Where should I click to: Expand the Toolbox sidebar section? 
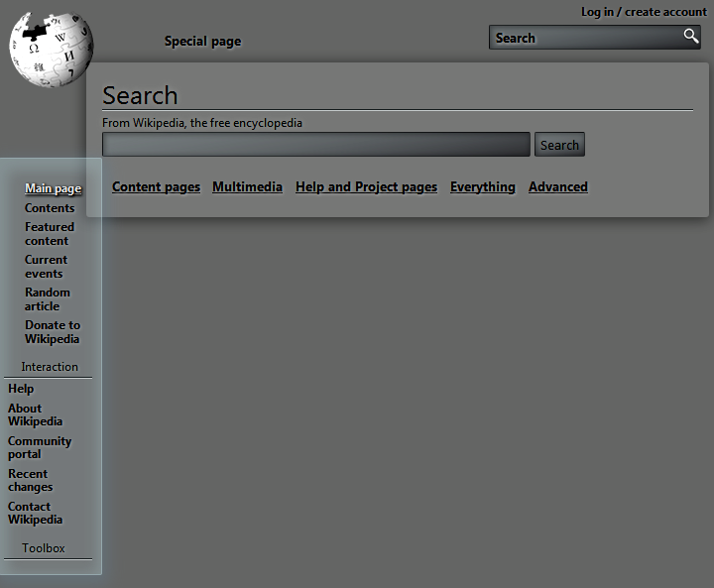click(x=44, y=548)
